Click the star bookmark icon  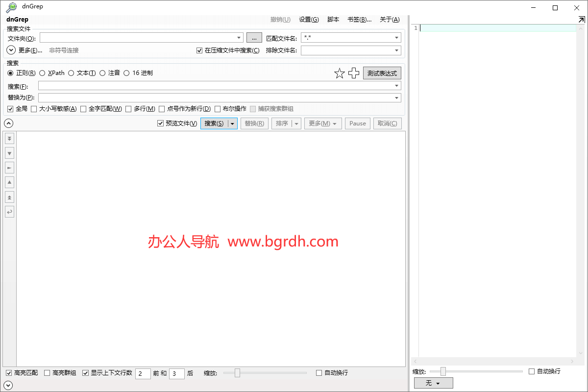340,73
